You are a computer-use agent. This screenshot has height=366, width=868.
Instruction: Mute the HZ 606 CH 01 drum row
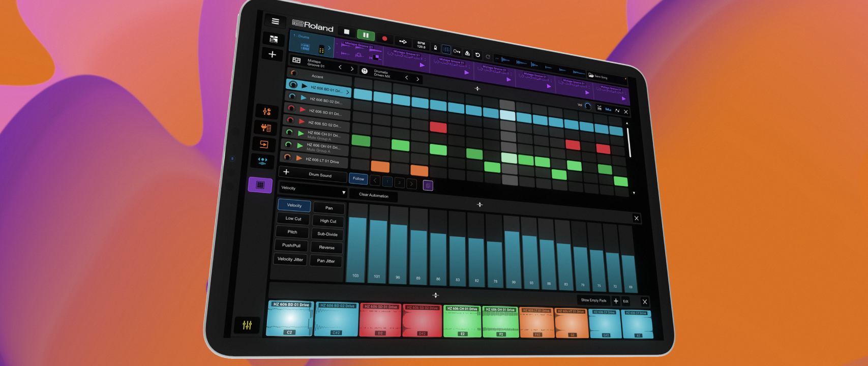coord(289,132)
